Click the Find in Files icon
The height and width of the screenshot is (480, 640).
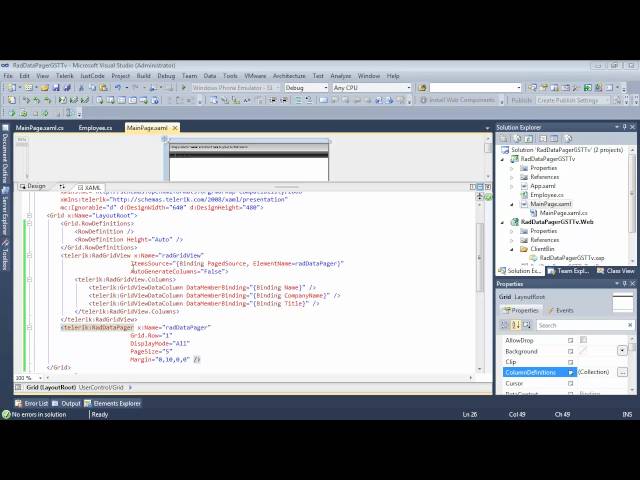click(422, 88)
